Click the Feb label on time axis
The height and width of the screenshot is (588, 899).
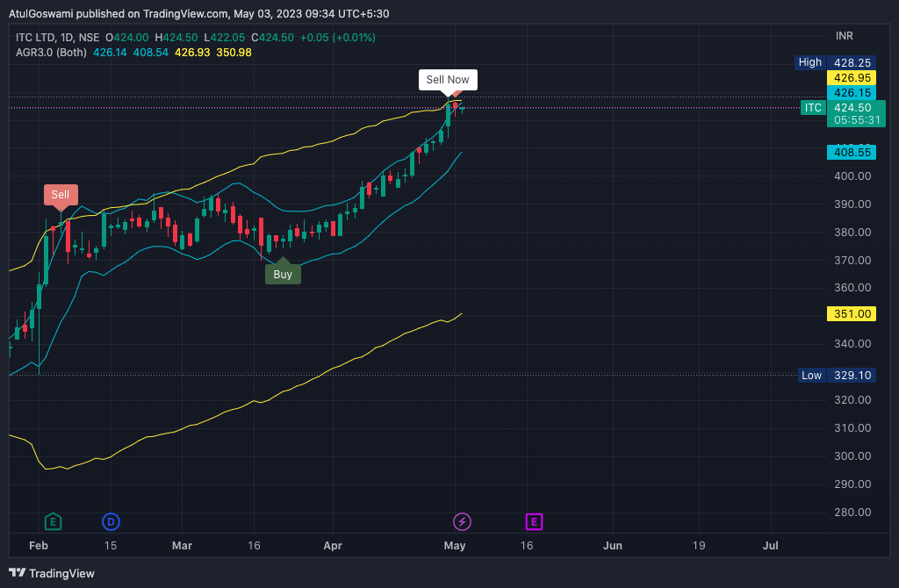pos(39,546)
